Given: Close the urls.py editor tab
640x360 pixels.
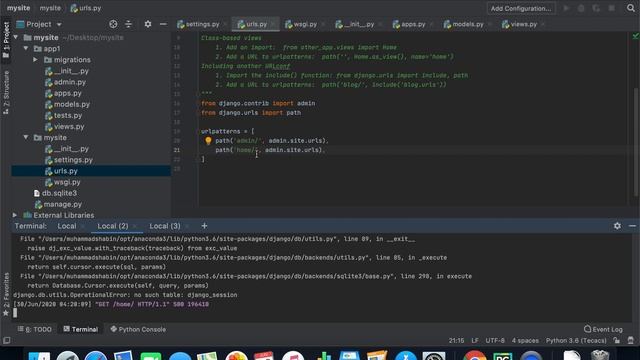Looking at the screenshot, I should 273,24.
